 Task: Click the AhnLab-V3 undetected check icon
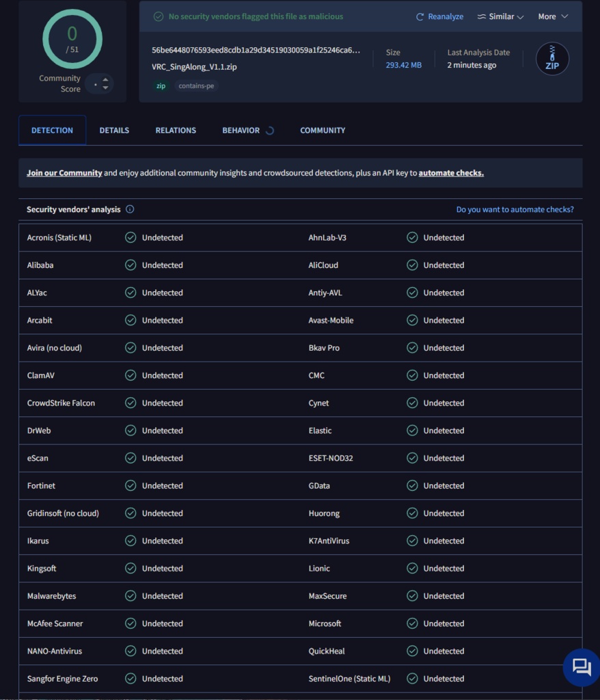pyautogui.click(x=412, y=237)
